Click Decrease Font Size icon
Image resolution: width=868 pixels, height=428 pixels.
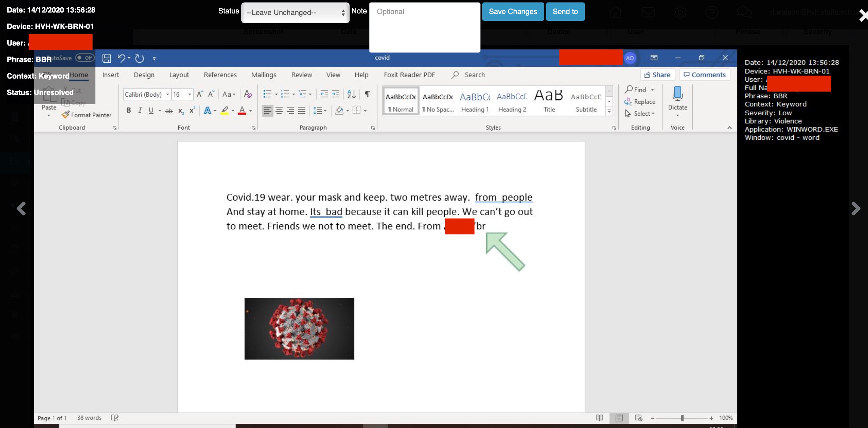[x=211, y=94]
